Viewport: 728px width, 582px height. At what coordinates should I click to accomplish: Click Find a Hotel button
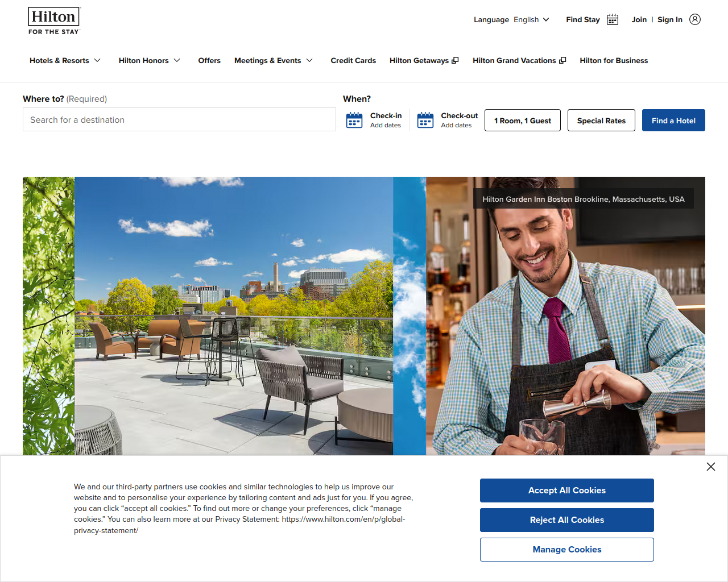pyautogui.click(x=673, y=120)
